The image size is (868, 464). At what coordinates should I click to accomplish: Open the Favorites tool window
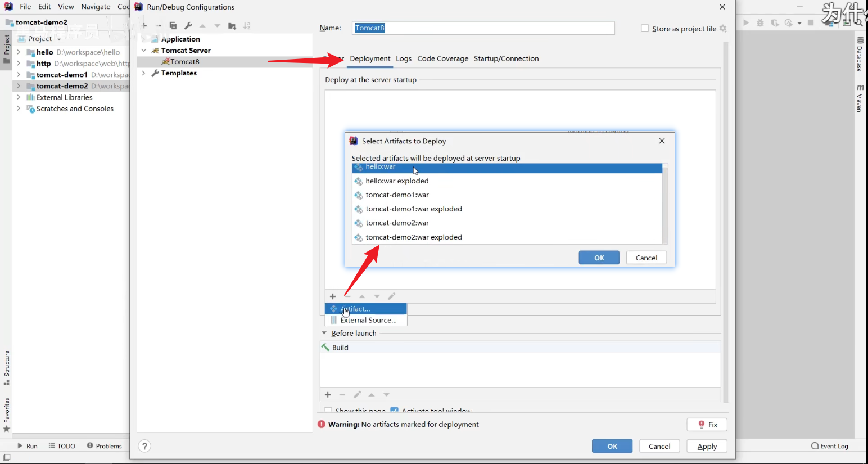point(7,415)
